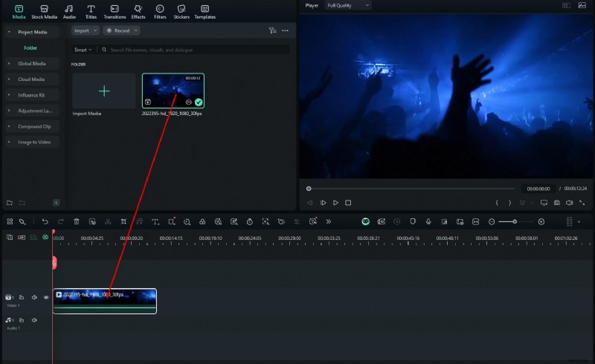Open the Smart search mode dropdown
This screenshot has height=364, width=595.
point(83,50)
